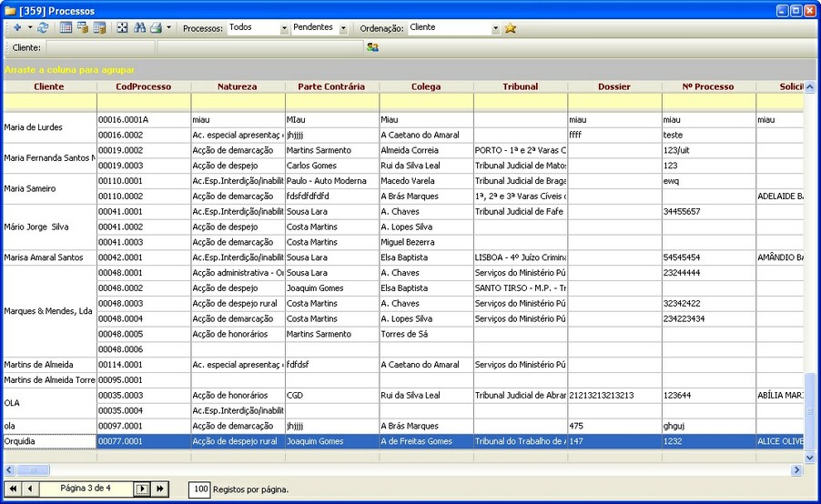Open the 'Pendentes' status dropdown

(x=343, y=29)
